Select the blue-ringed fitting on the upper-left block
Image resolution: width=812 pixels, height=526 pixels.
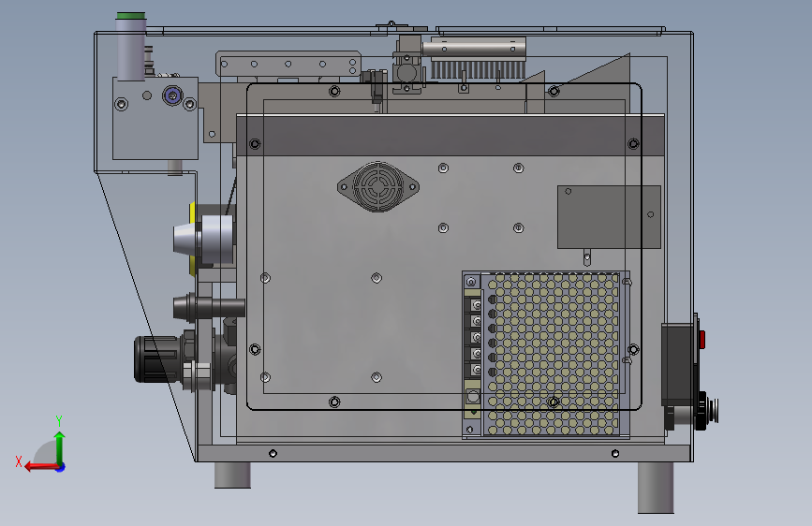(172, 95)
